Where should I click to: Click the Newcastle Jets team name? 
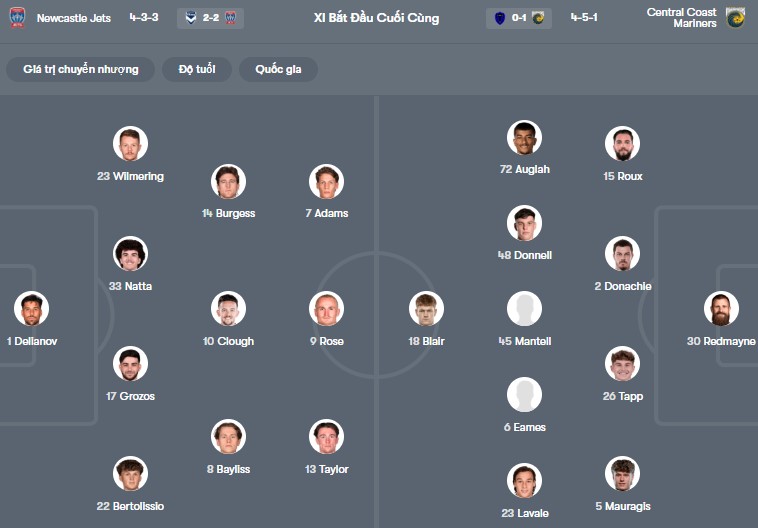[73, 18]
